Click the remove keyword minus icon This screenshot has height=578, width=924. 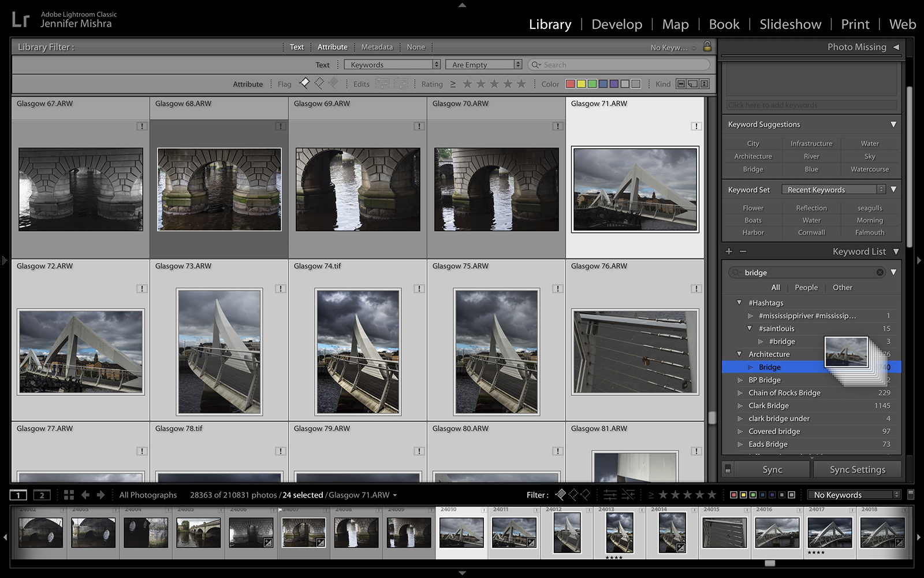pyautogui.click(x=743, y=251)
